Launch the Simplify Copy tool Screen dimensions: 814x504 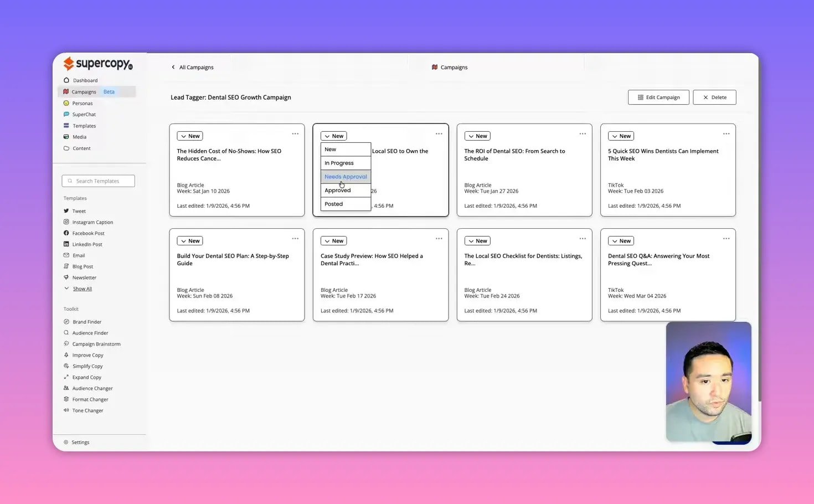87,366
